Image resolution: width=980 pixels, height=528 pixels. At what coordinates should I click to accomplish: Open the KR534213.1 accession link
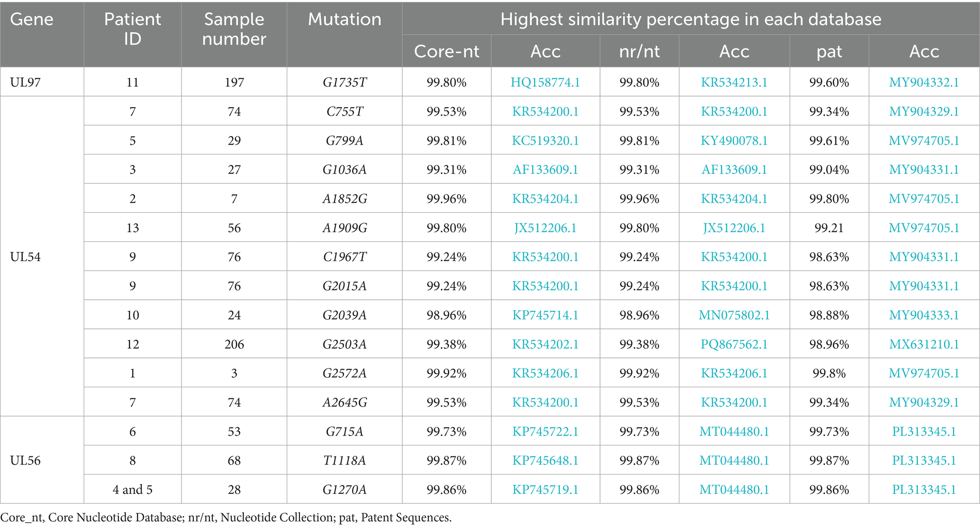pos(734,82)
